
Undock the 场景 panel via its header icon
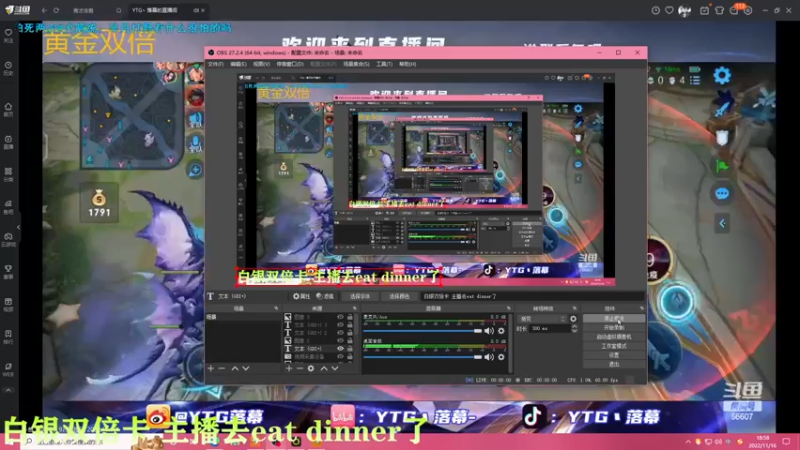click(276, 309)
